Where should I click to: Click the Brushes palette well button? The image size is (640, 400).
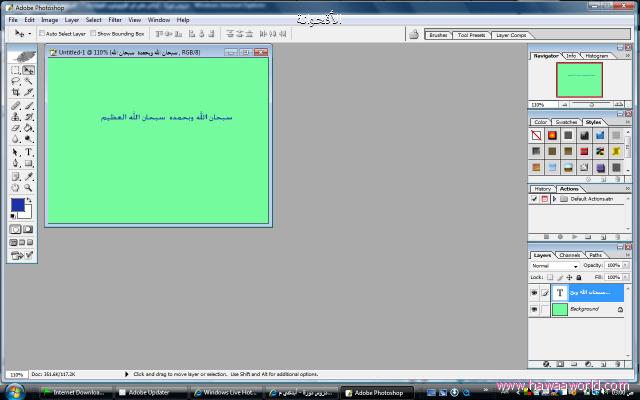pos(438,34)
